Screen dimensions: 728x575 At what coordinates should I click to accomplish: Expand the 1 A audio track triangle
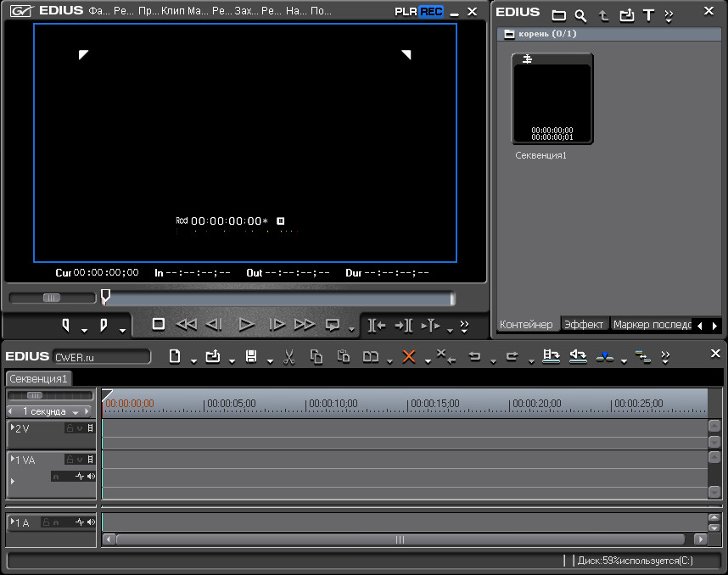13,522
